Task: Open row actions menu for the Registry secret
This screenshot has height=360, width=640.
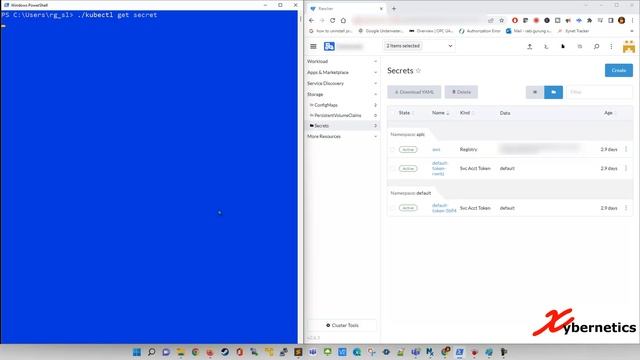Action: pyautogui.click(x=626, y=149)
